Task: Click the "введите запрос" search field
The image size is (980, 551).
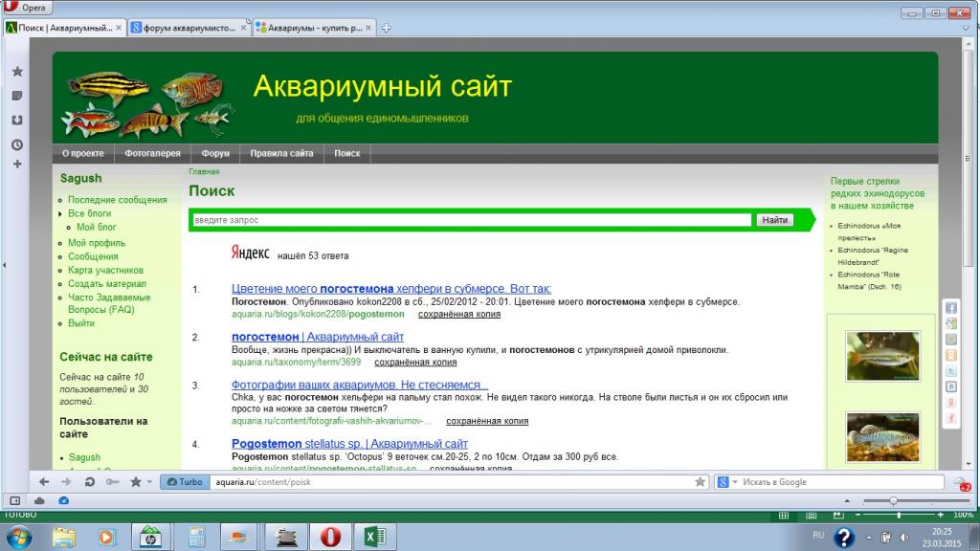Action: click(x=472, y=220)
